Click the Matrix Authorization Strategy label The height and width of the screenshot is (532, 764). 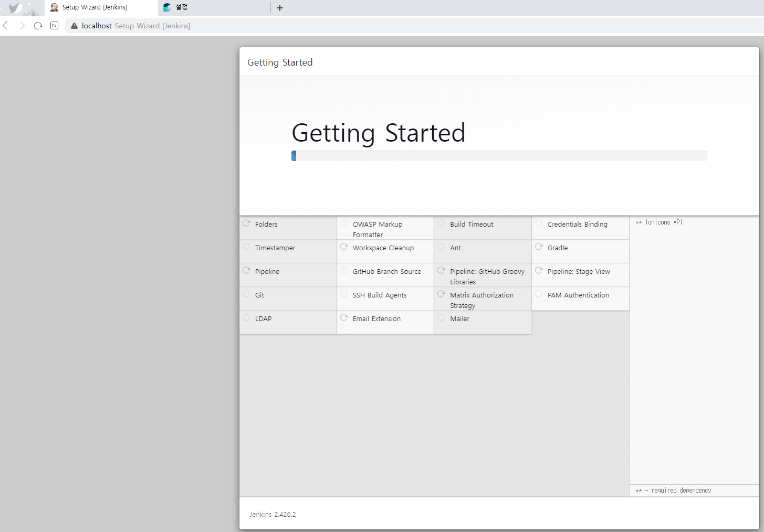(482, 300)
